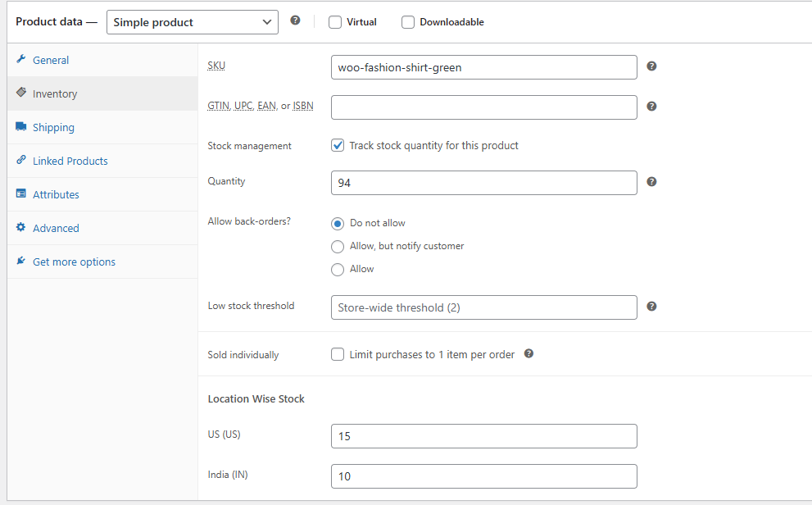Click help icon next to product type dropdown
Image resolution: width=812 pixels, height=505 pixels.
click(295, 20)
